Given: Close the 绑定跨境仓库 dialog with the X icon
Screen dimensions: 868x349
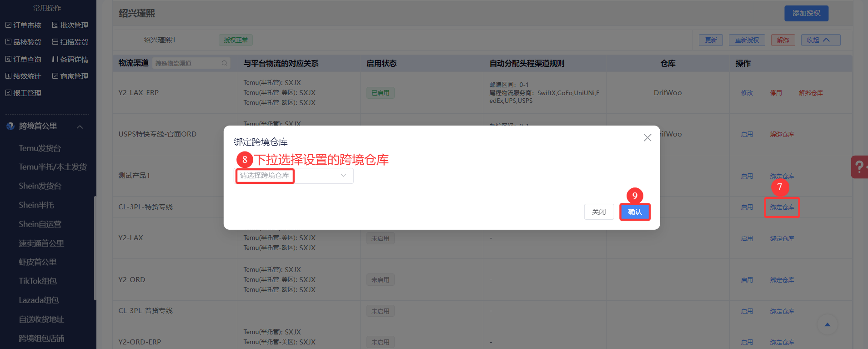Looking at the screenshot, I should 647,137.
